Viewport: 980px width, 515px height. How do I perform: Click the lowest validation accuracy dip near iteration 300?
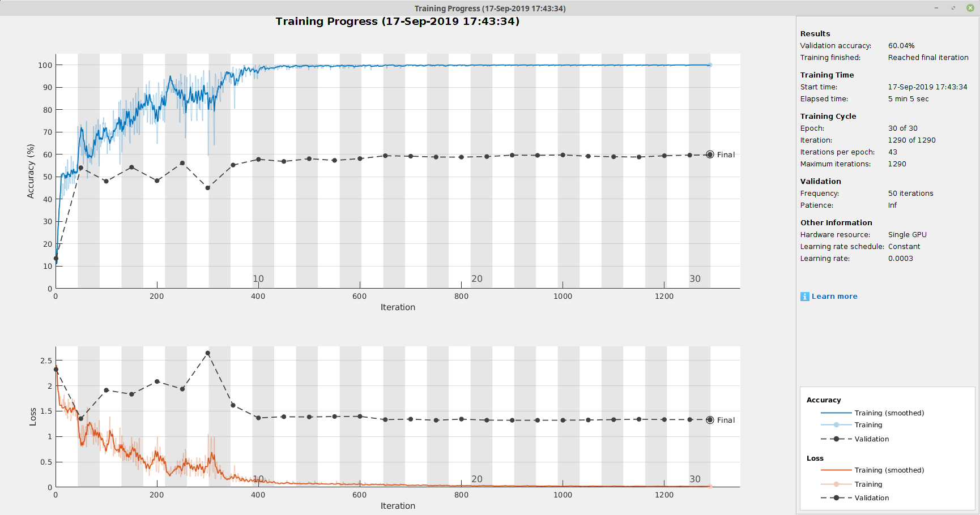(x=208, y=188)
